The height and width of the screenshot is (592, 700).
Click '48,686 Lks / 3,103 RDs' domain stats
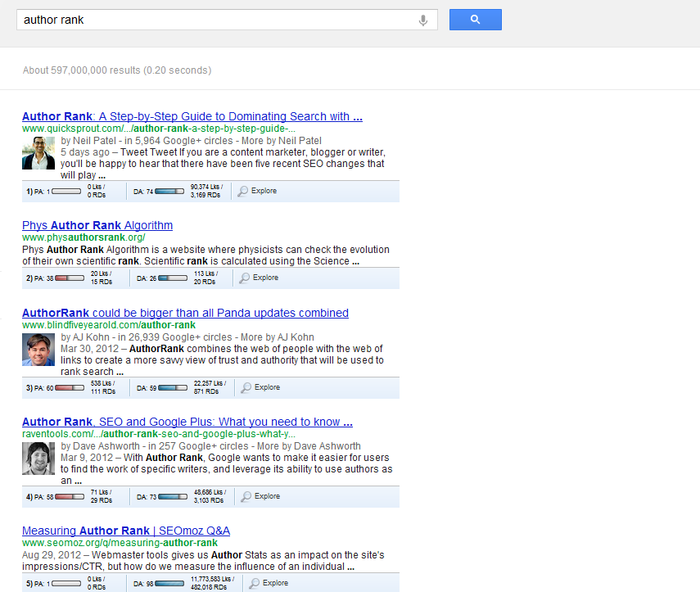click(210, 496)
